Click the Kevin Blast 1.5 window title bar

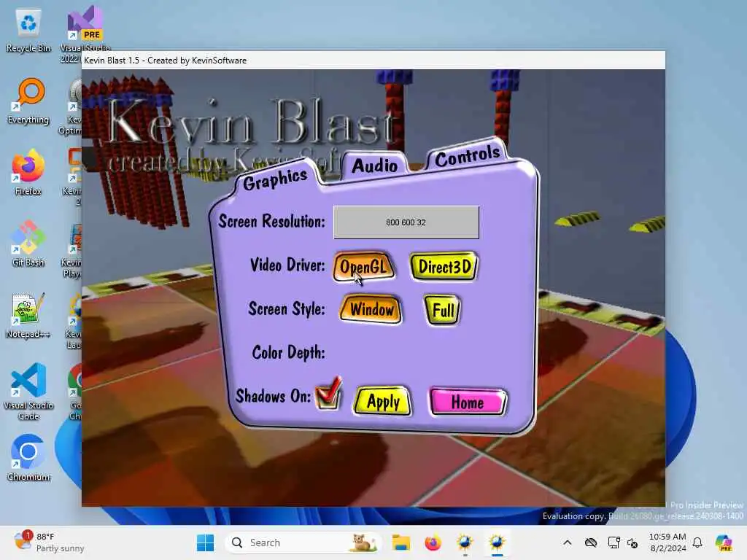pyautogui.click(x=373, y=61)
